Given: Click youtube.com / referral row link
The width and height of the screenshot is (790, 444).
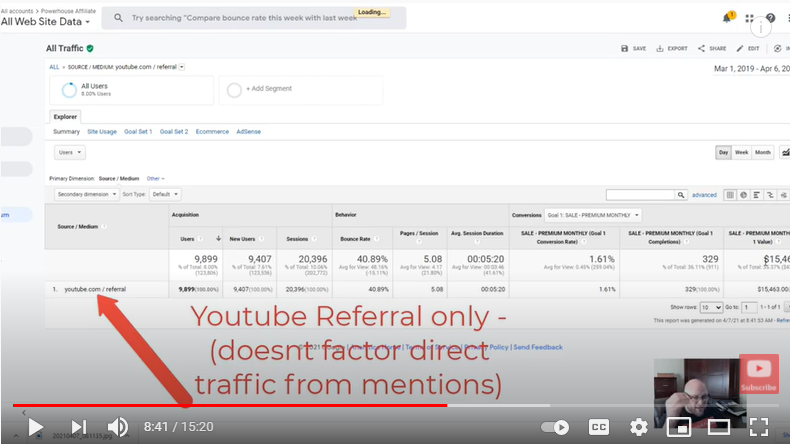Looking at the screenshot, I should 95,289.
